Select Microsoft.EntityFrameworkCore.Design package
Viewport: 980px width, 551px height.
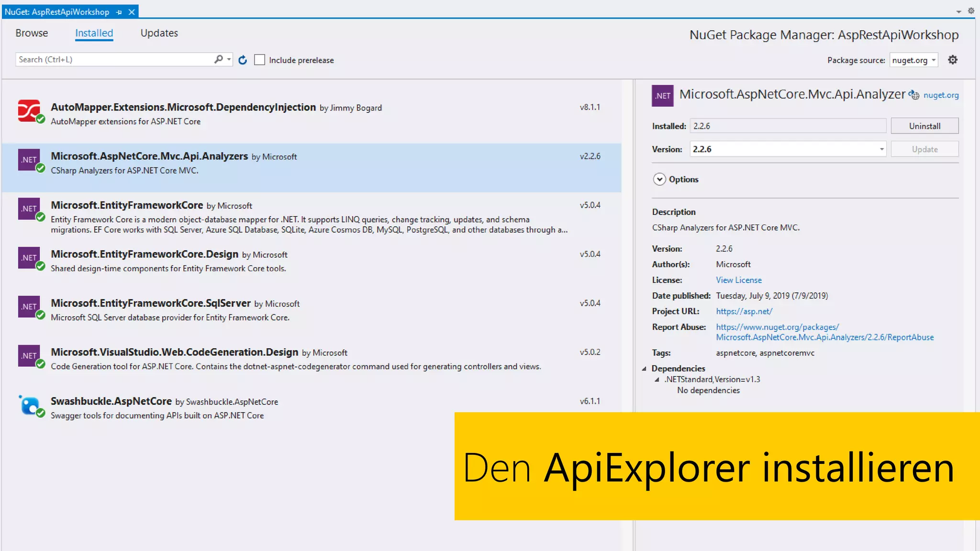tap(312, 266)
